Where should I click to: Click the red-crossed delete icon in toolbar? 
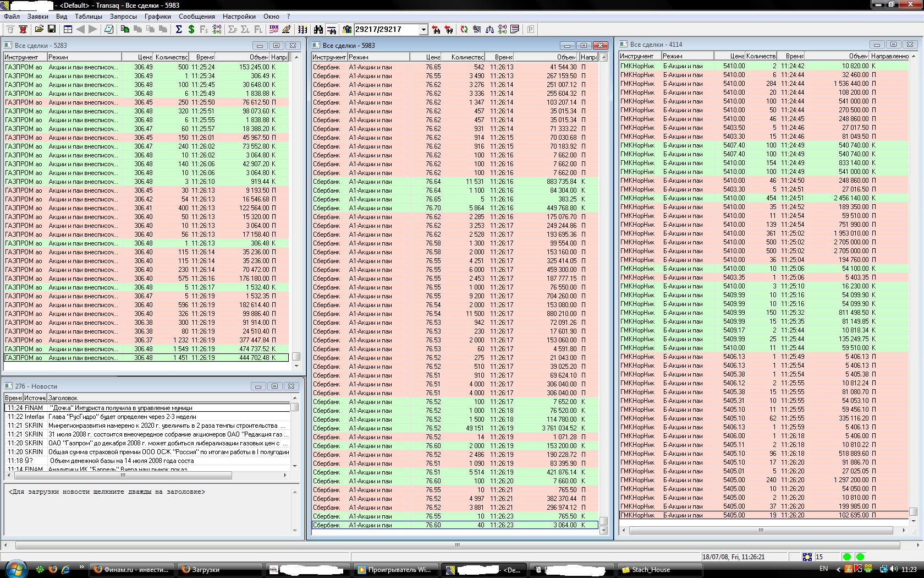pyautogui.click(x=23, y=29)
